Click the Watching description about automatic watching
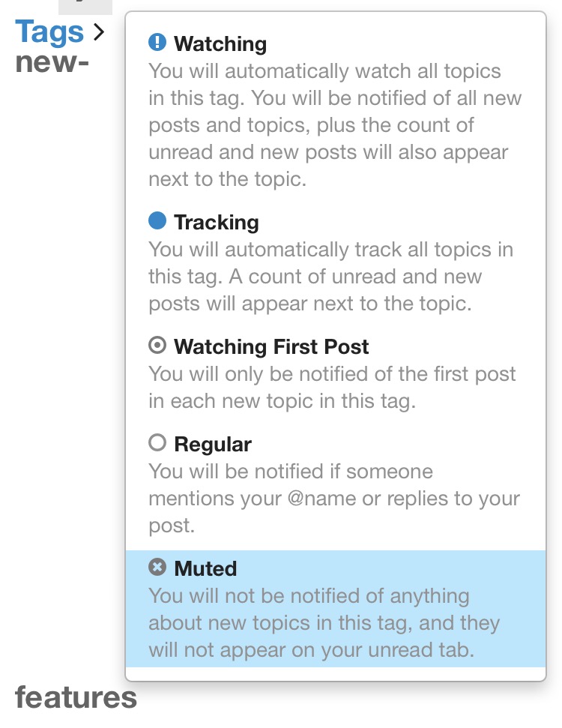562x728 pixels. point(335,125)
